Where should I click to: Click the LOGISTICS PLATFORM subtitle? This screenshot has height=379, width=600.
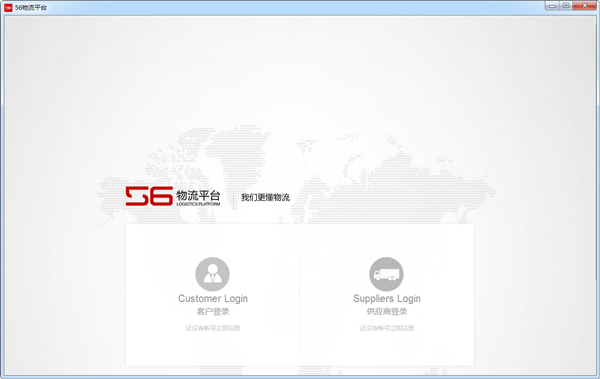198,204
